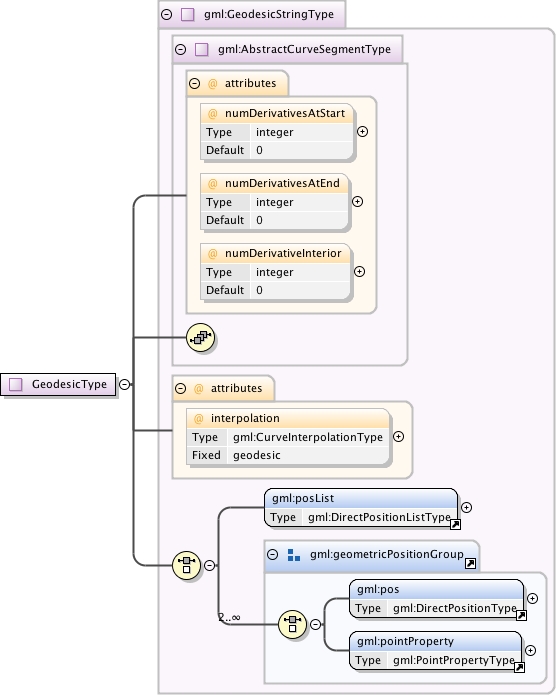556x695 pixels.
Task: Collapse the GeodesicType root node
Action: point(125,384)
